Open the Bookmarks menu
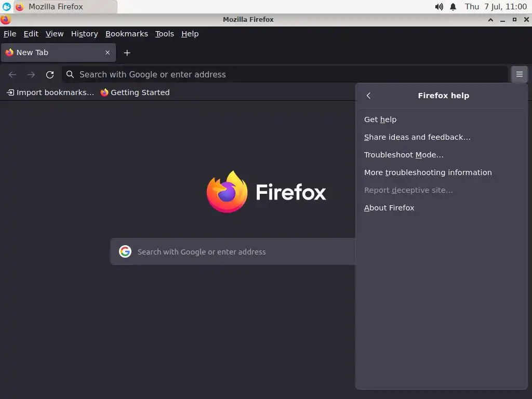The width and height of the screenshot is (532, 399). (x=127, y=34)
